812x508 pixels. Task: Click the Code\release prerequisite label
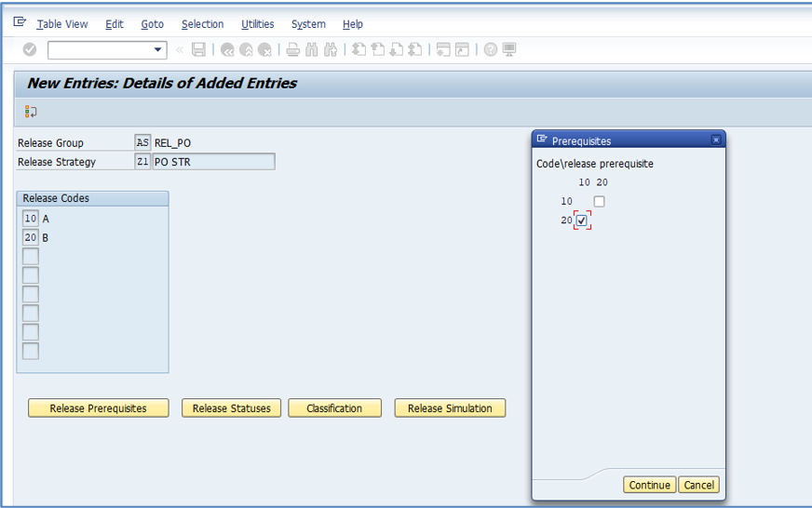click(594, 164)
